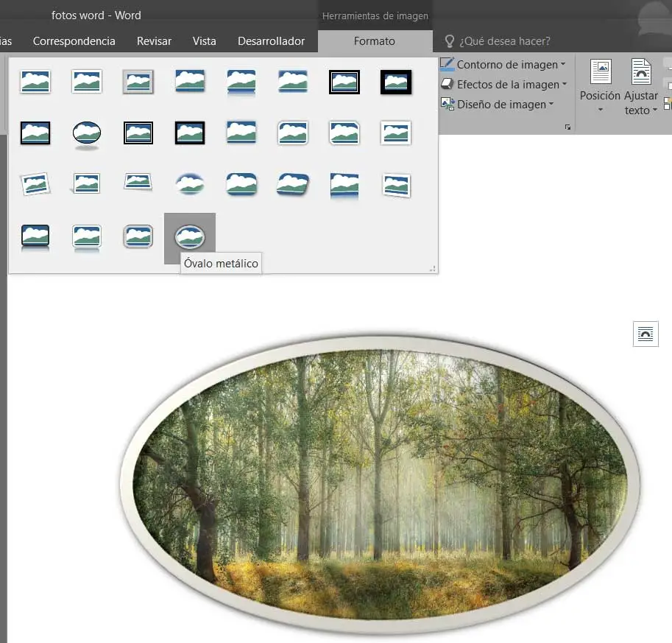Image resolution: width=672 pixels, height=643 pixels.
Task: Apply the gray metal frame rectangle style
Action: [x=138, y=82]
